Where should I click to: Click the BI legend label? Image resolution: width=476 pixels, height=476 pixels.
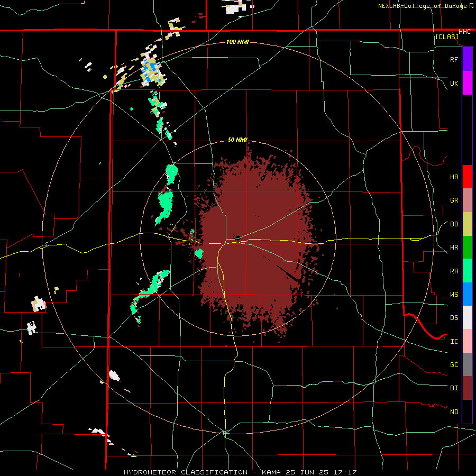coord(454,388)
